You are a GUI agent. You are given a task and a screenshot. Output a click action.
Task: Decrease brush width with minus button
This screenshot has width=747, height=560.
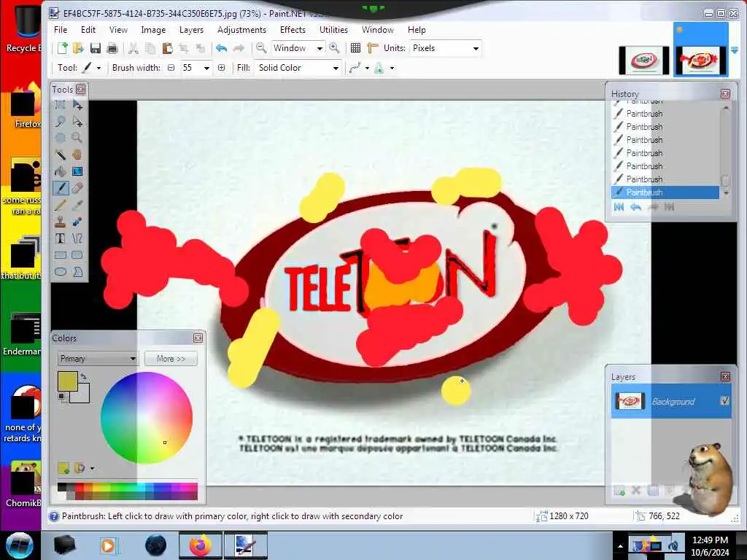pyautogui.click(x=171, y=68)
